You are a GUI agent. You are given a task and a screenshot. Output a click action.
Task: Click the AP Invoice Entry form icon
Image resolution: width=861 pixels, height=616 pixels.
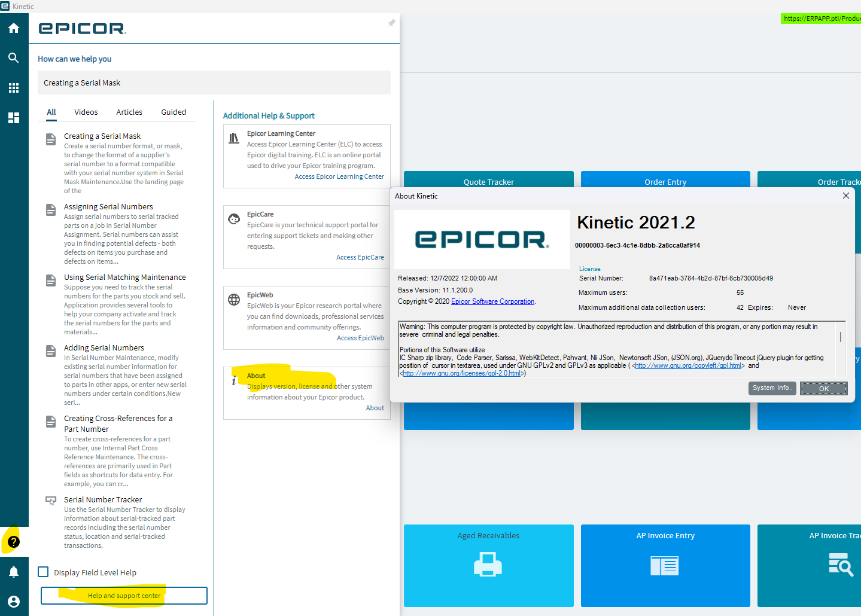[665, 565]
